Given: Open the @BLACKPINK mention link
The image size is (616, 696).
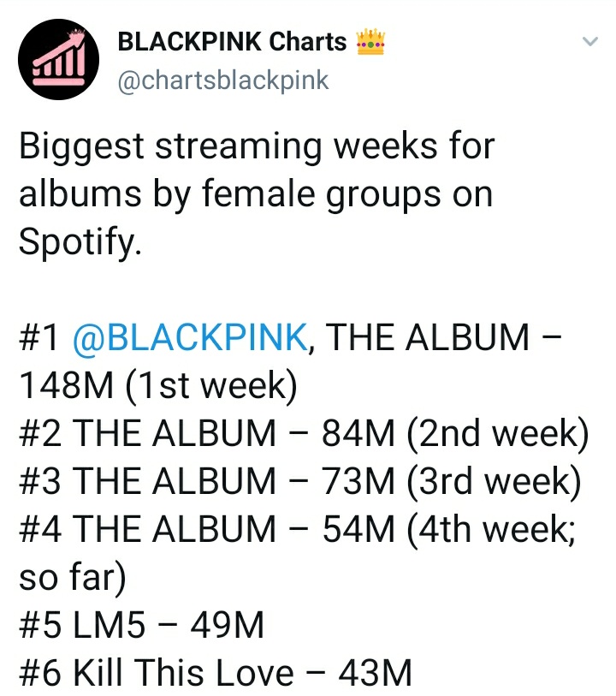Looking at the screenshot, I should pyautogui.click(x=190, y=337).
